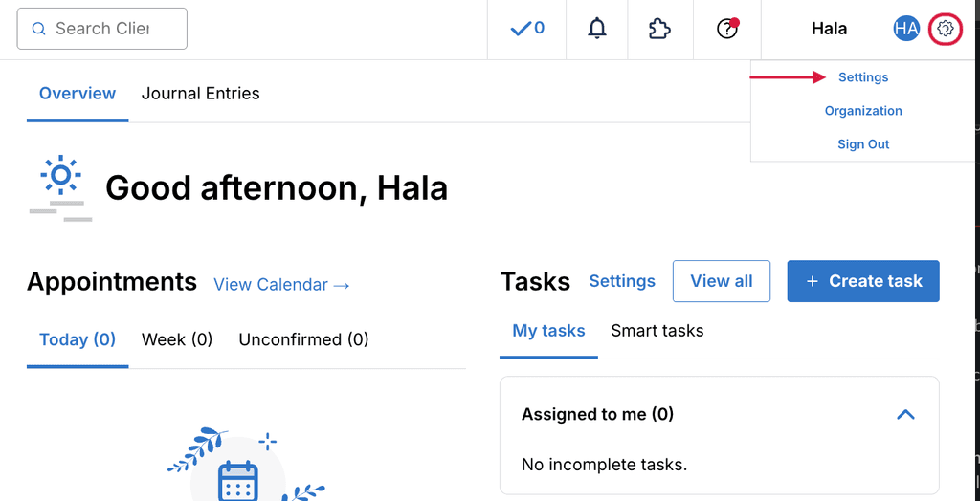Open the Week (0) appointments tab
The height and width of the screenshot is (501, 980).
tap(177, 339)
